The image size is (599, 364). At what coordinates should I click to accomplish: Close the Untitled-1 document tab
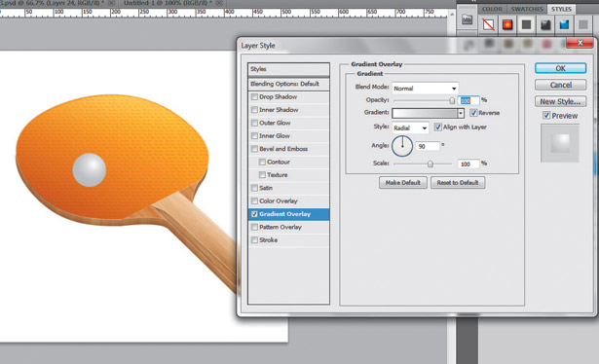pos(219,3)
